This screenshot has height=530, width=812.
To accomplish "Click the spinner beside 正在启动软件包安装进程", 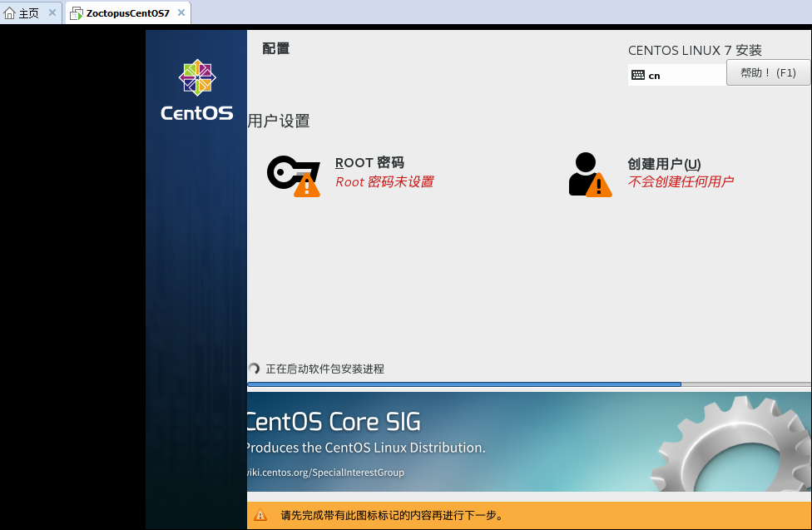I will pyautogui.click(x=254, y=369).
